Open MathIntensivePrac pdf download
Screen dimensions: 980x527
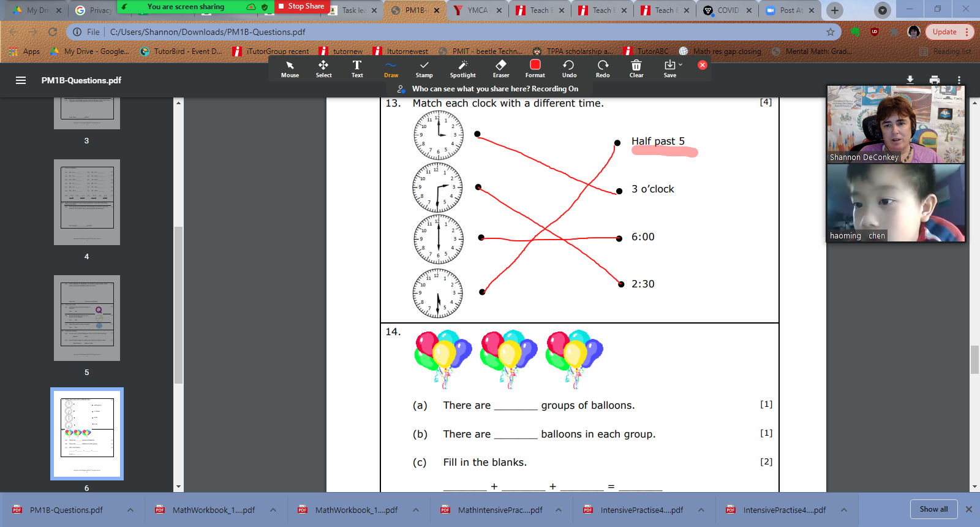point(500,510)
